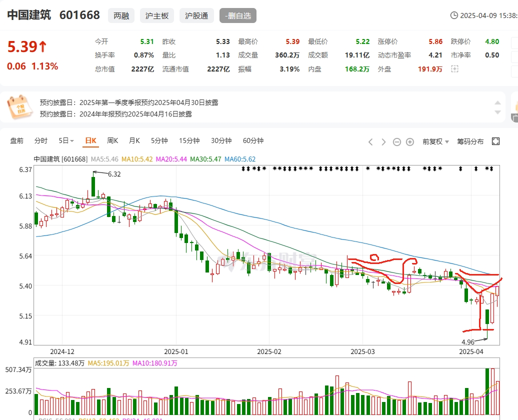Switch to 15分钟 chart tab
The height and width of the screenshot is (420, 518).
pos(189,141)
